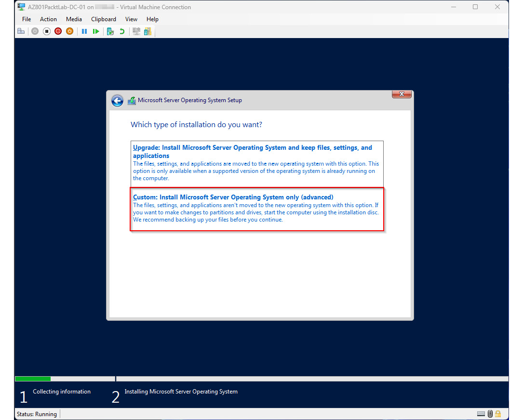Click the Setup icon beside the dialog title
The width and height of the screenshot is (523, 420).
(x=132, y=100)
